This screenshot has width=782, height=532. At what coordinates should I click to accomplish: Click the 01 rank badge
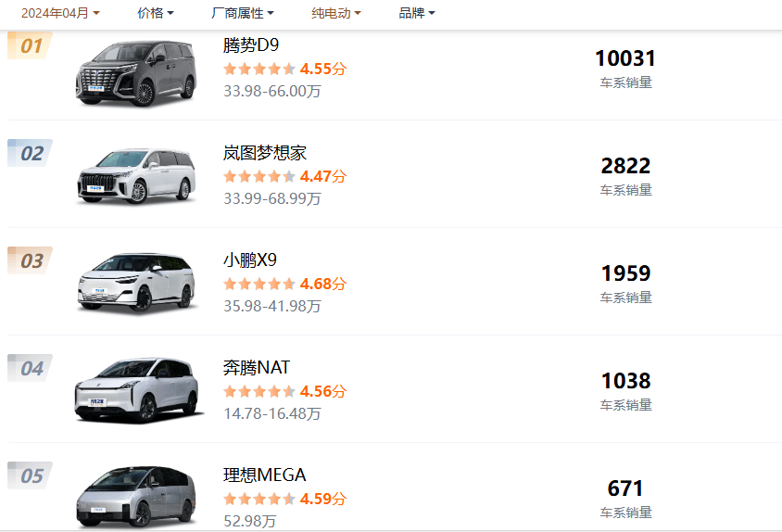tap(30, 46)
